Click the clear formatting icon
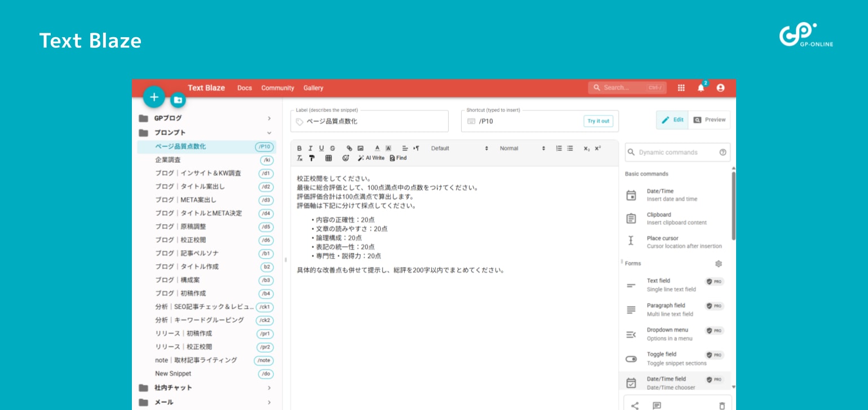The height and width of the screenshot is (410, 868). click(x=300, y=158)
